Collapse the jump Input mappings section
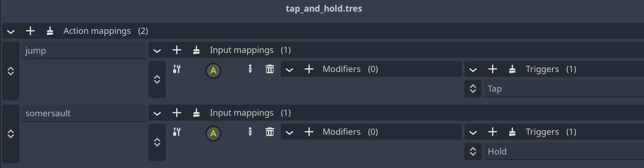Image resolution: width=644 pixels, height=168 pixels. click(157, 50)
